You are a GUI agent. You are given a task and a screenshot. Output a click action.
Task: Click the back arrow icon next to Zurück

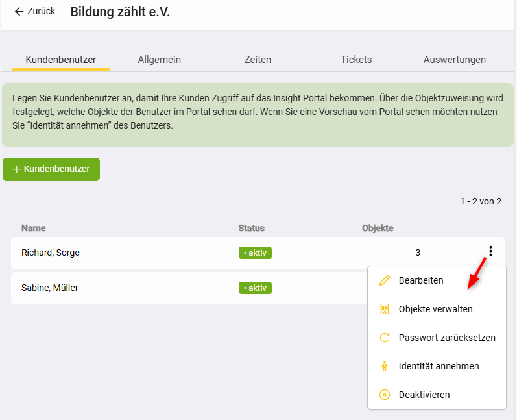[x=19, y=12]
